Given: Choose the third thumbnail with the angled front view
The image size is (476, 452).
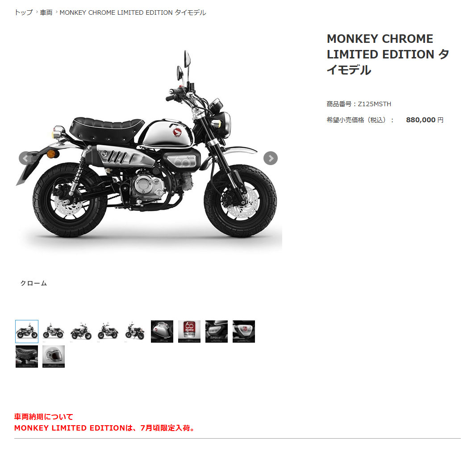Looking at the screenshot, I should point(81,331).
